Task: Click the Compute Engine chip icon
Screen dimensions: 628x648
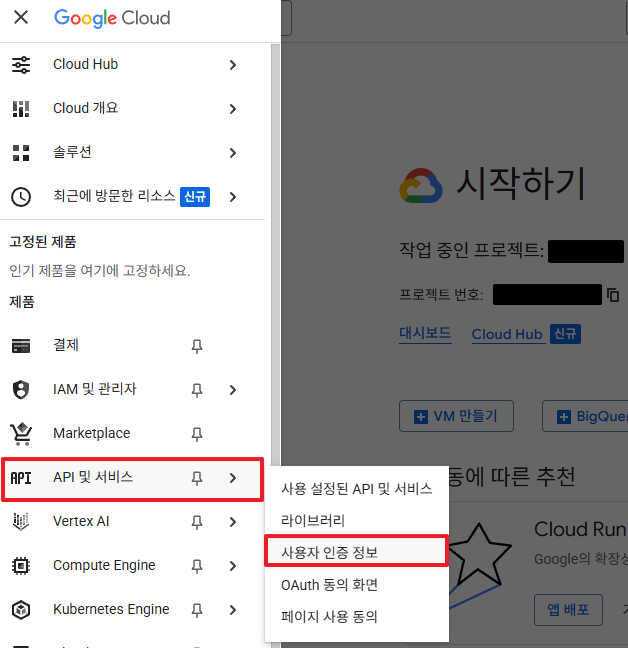Action: 21,566
